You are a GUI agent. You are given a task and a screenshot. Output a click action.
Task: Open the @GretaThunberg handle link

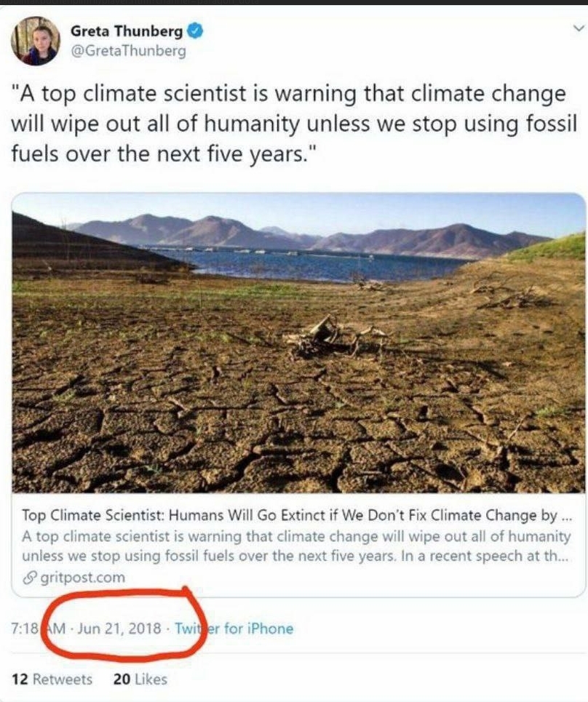[x=128, y=51]
